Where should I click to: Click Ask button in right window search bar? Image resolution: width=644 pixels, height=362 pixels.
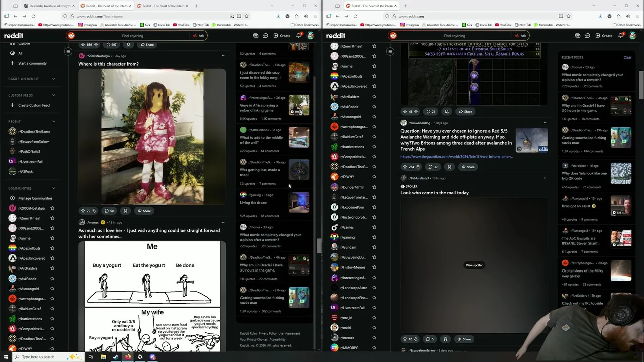(x=520, y=36)
